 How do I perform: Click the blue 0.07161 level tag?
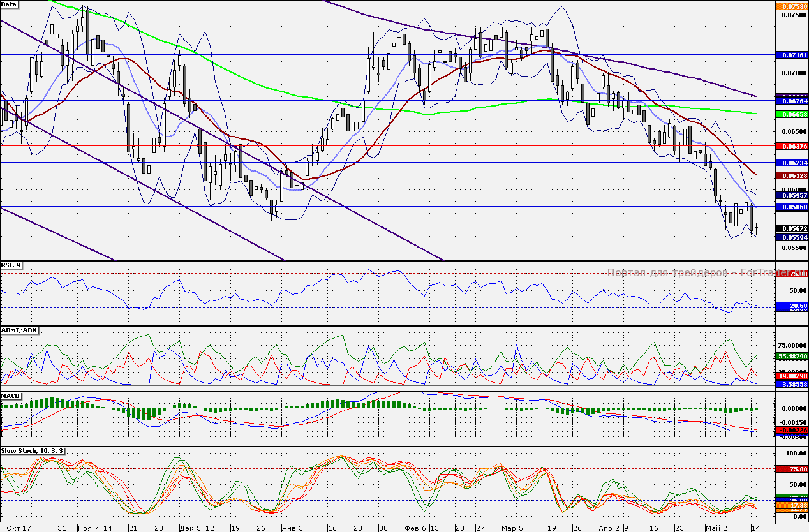click(791, 55)
